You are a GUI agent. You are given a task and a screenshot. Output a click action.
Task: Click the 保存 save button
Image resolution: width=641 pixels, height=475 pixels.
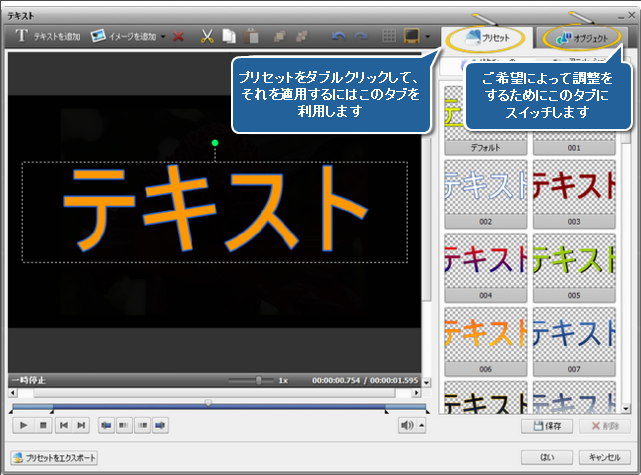point(548,425)
